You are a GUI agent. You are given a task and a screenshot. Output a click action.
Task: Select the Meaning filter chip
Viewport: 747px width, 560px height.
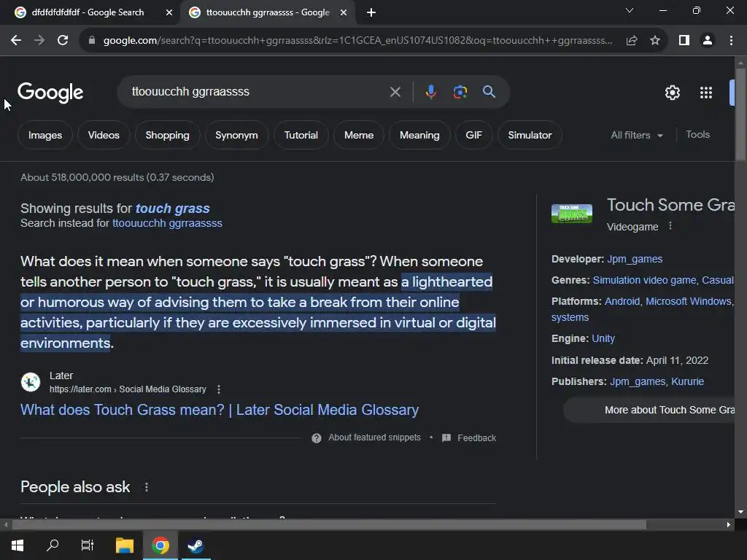(419, 135)
